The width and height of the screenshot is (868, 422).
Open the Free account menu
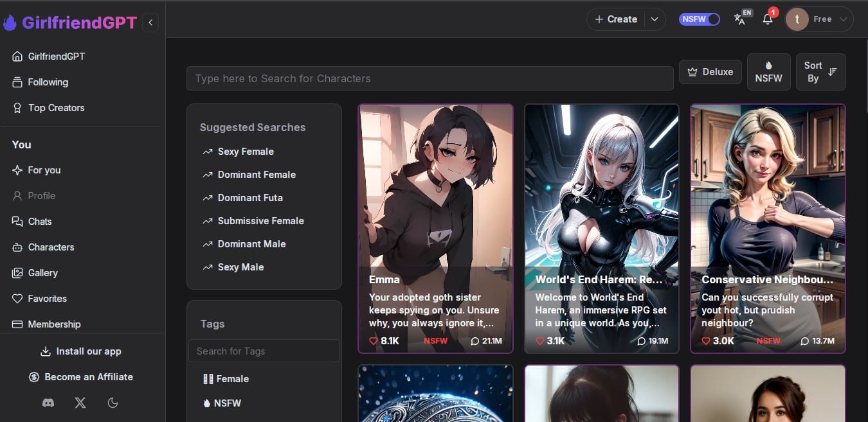coord(819,19)
